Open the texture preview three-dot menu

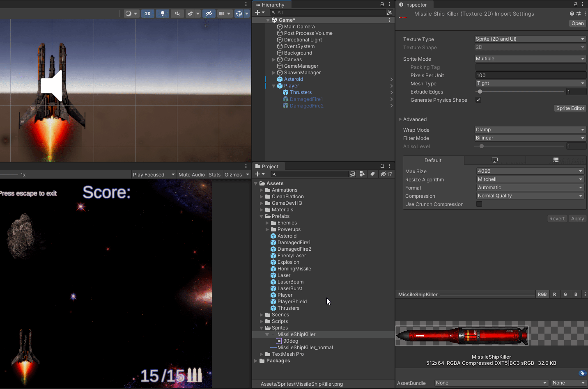(x=585, y=295)
